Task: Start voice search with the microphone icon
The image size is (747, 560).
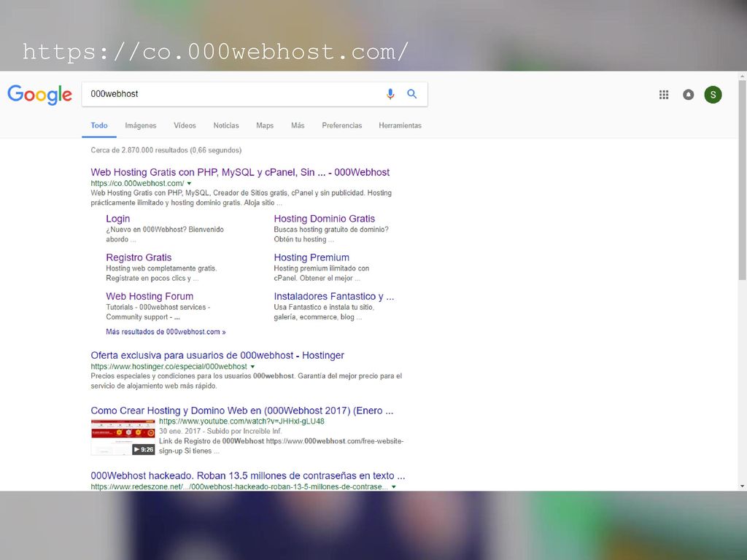Action: [390, 94]
